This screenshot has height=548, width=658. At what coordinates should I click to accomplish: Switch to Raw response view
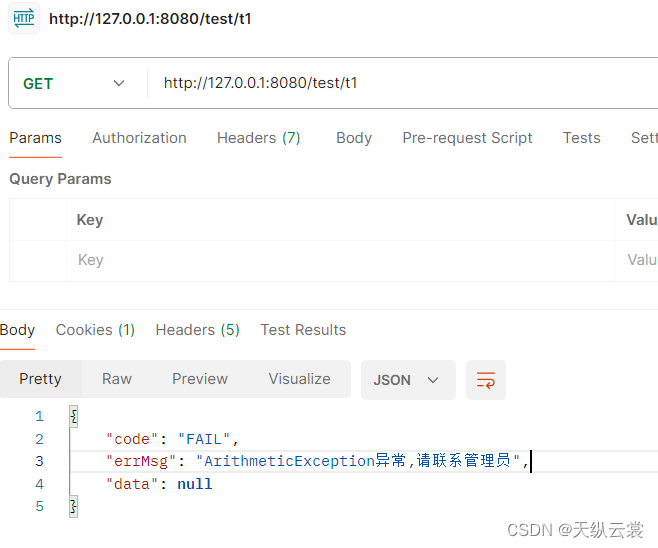117,379
